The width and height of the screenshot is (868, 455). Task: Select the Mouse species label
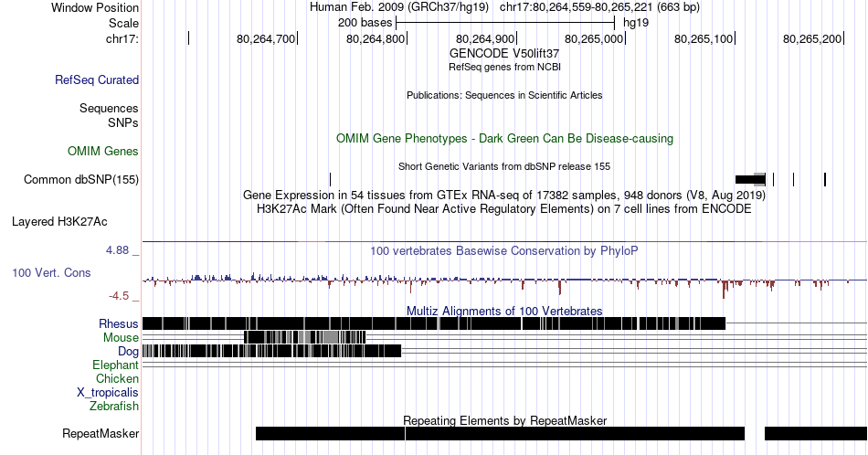click(x=121, y=337)
